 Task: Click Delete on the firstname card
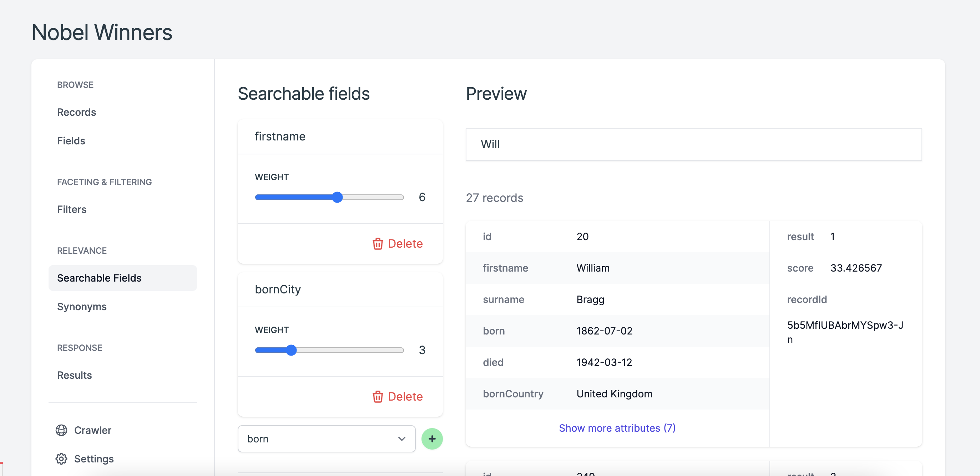click(405, 244)
